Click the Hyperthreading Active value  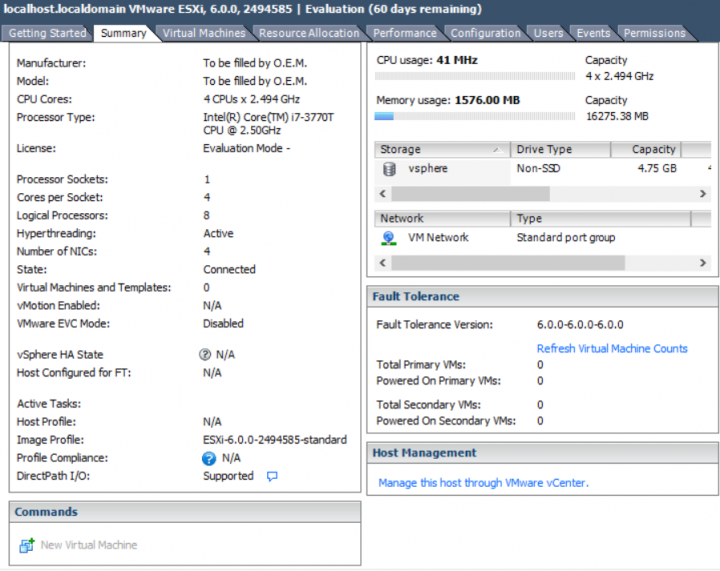point(218,233)
